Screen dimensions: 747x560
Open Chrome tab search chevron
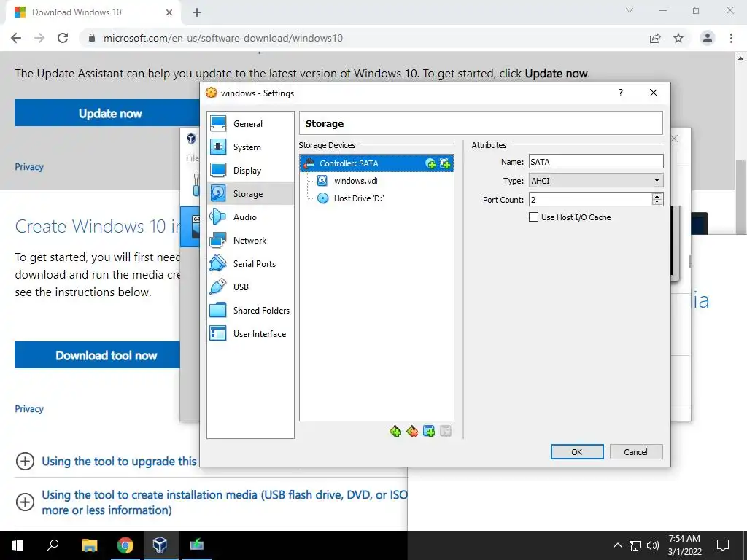point(630,10)
